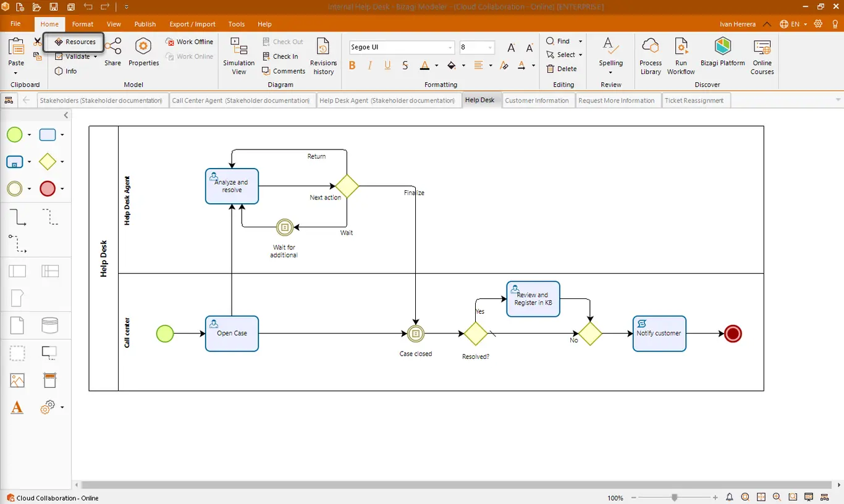Open the Resources button in Model group
844x504 pixels.
pos(74,42)
